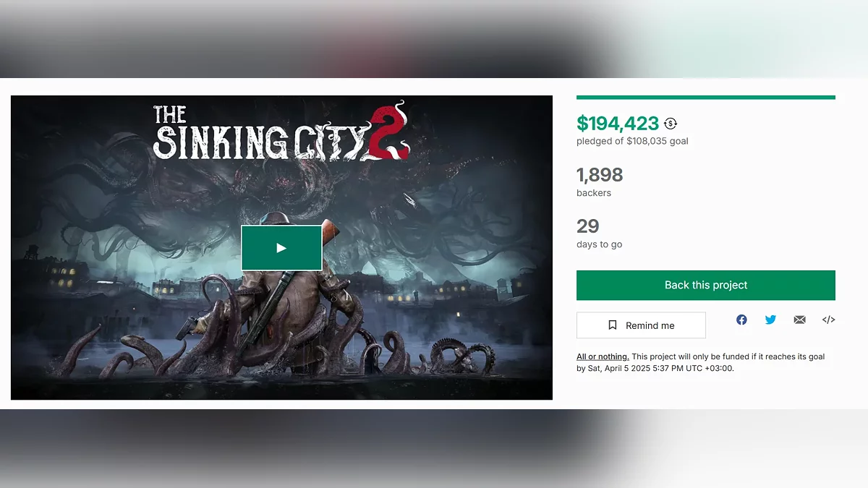Viewport: 868px width, 488px height.
Task: Share the project on Facebook
Action: [x=741, y=320]
